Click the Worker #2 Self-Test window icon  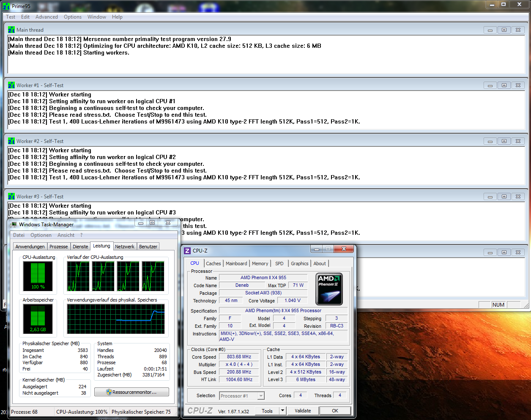coord(11,141)
